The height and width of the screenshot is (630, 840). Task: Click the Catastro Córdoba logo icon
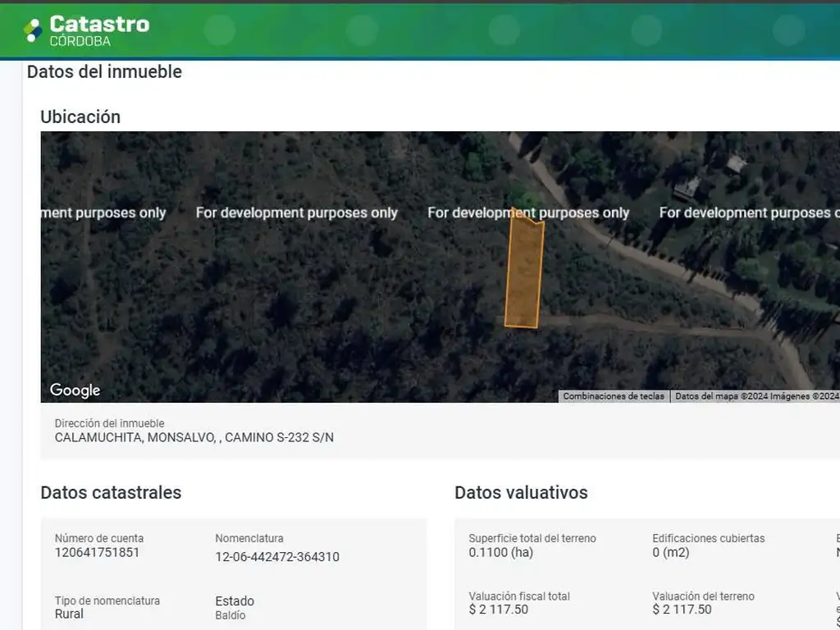coord(33,30)
